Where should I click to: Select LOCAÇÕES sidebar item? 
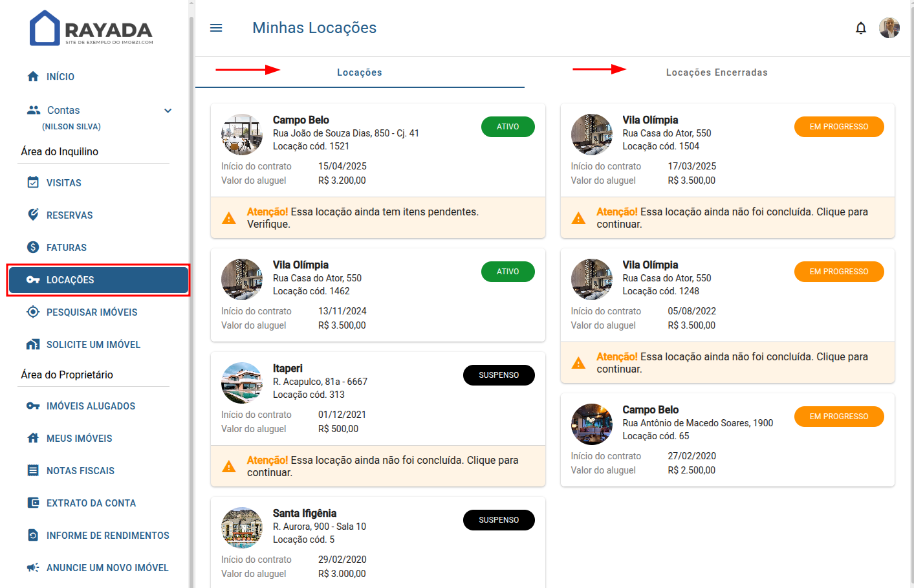(98, 280)
